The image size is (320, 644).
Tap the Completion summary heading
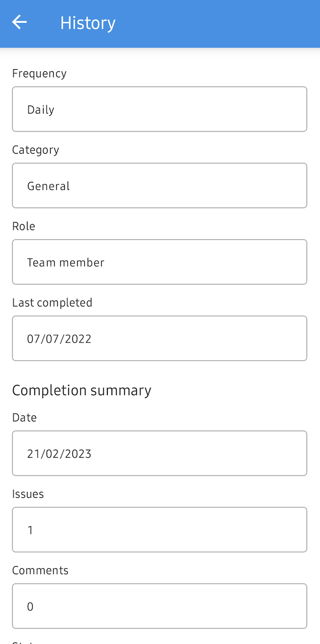(x=82, y=390)
